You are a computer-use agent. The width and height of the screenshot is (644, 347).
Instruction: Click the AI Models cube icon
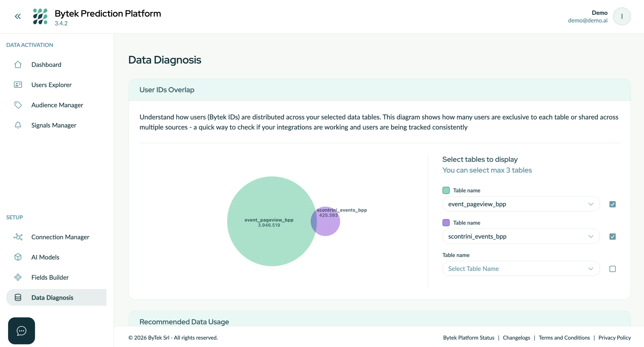click(x=18, y=257)
